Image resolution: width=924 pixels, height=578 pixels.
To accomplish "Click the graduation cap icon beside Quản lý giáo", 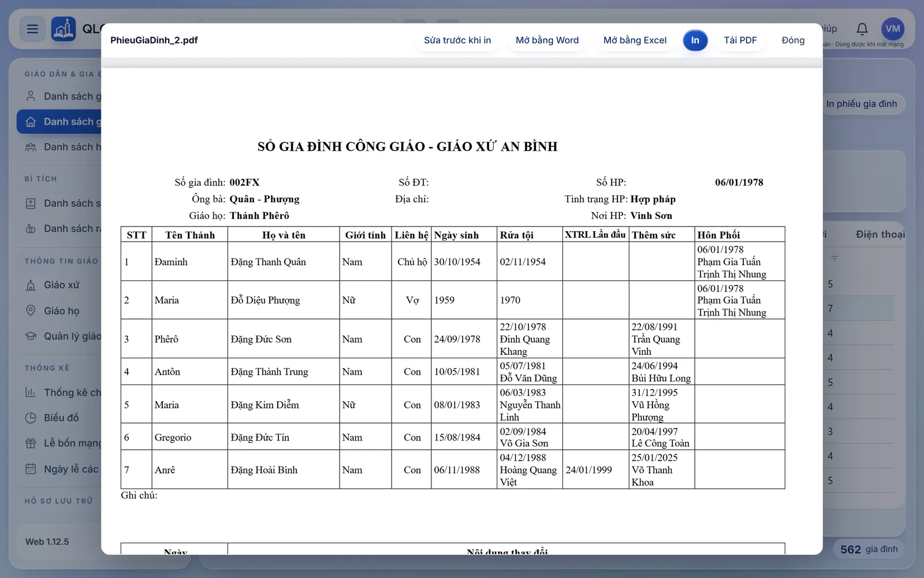I will 31,336.
